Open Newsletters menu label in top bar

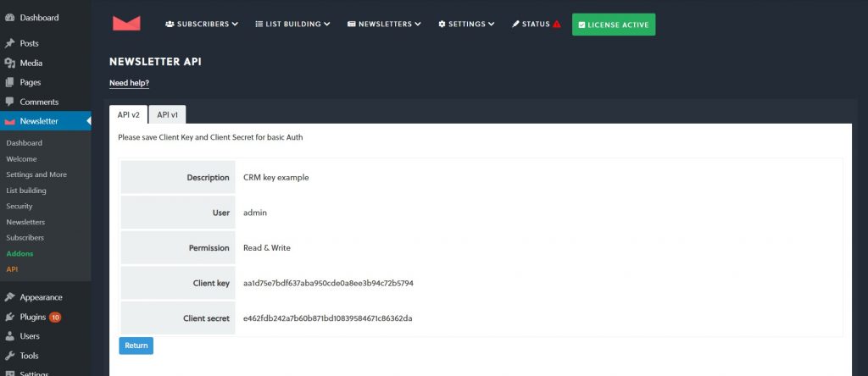point(386,25)
